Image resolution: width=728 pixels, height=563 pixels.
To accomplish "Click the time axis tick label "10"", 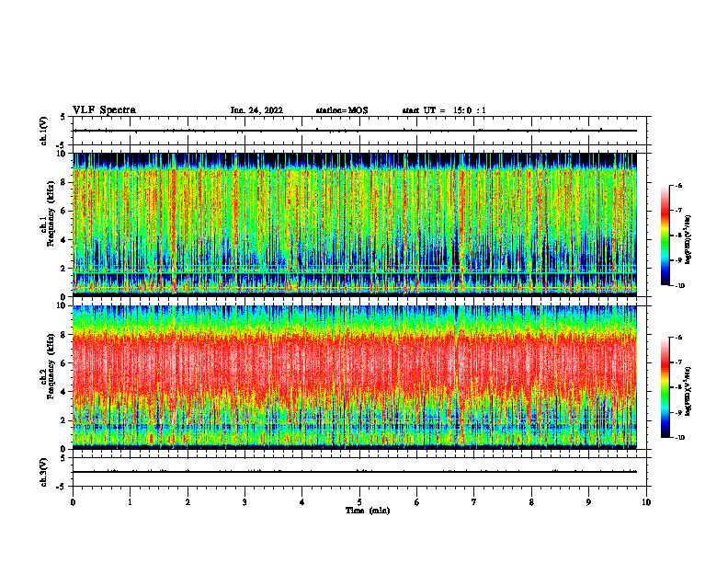I will click(x=646, y=502).
